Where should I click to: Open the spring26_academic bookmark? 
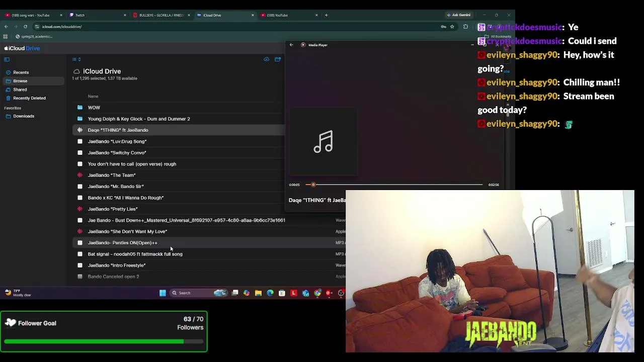[x=34, y=37]
